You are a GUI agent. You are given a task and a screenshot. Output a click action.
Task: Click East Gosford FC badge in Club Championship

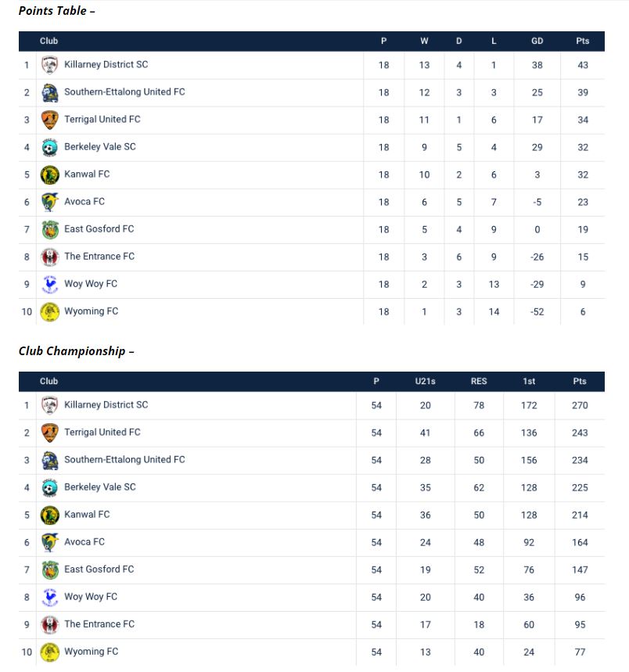point(50,570)
